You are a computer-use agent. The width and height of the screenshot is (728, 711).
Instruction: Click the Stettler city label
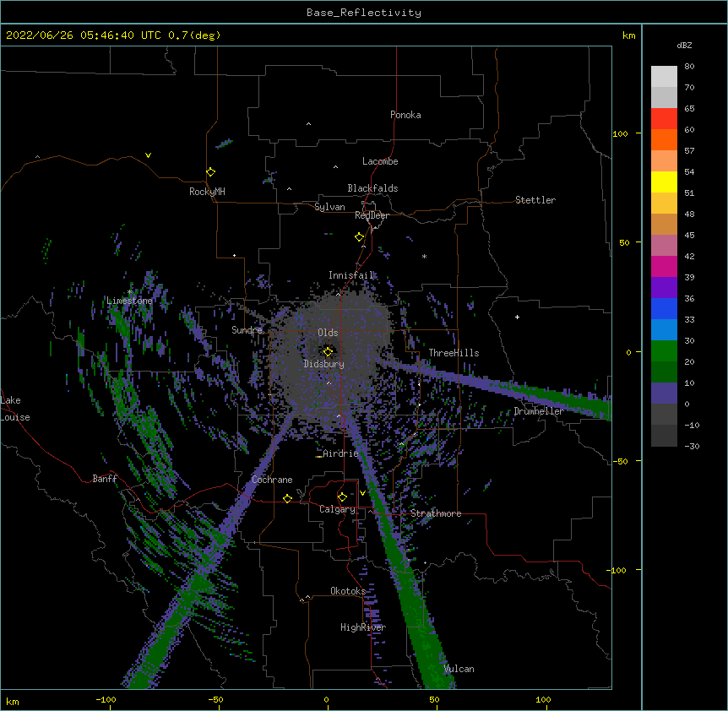pos(535,200)
